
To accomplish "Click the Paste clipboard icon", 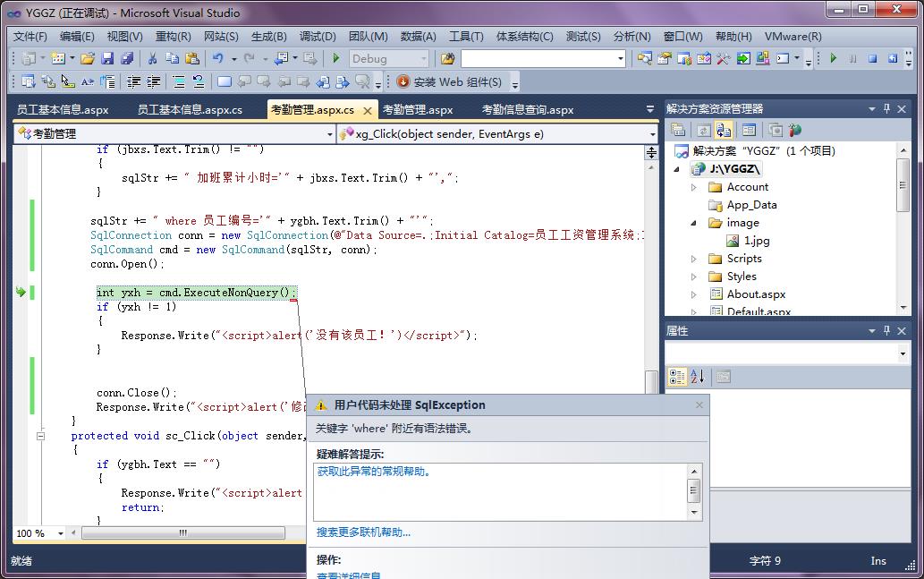I will tap(192, 58).
